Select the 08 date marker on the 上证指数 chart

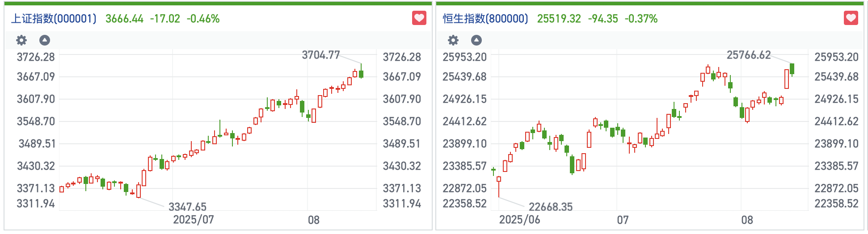[x=314, y=220]
